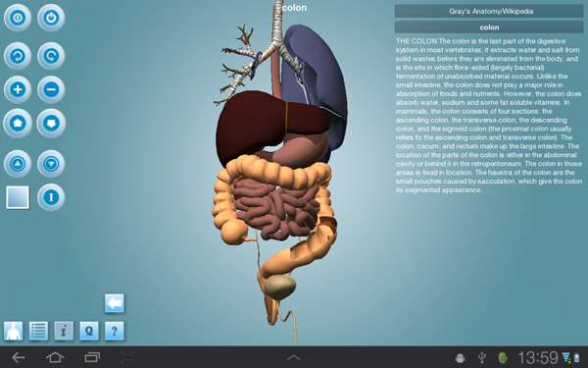Tap the Gray's Anatomy/Wikipedia header button

point(489,11)
